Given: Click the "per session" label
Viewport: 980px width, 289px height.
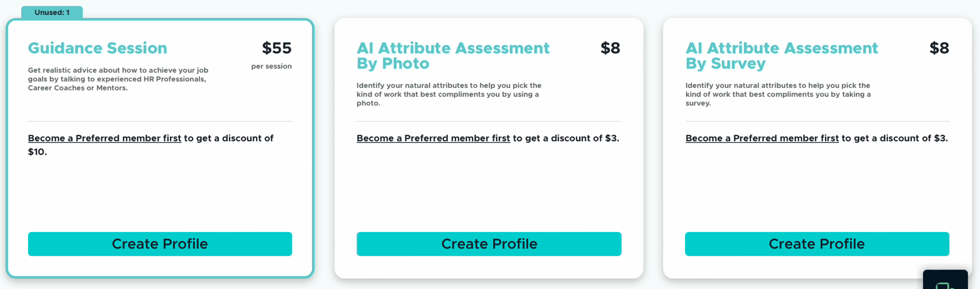Looking at the screenshot, I should click(x=271, y=66).
